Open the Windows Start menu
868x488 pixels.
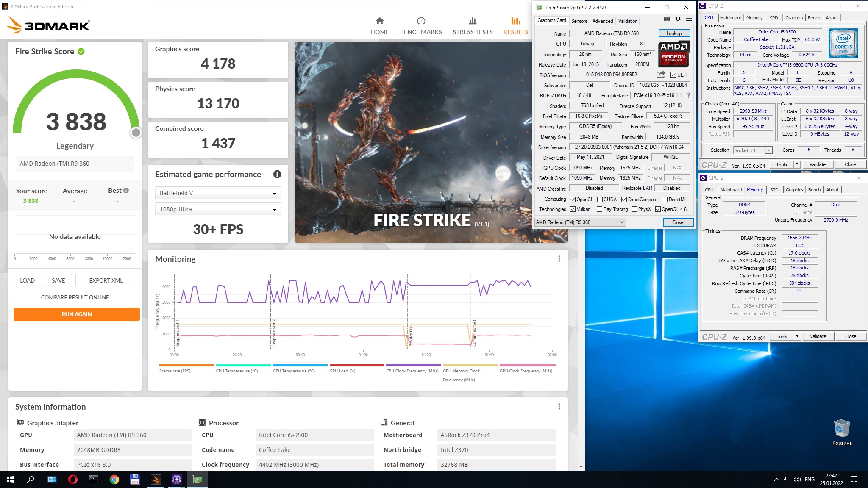pyautogui.click(x=10, y=480)
